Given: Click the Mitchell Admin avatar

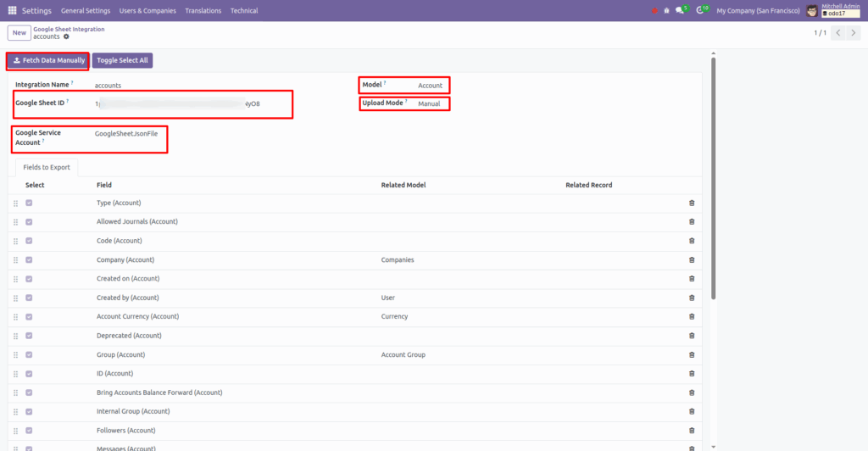Looking at the screenshot, I should pos(811,10).
